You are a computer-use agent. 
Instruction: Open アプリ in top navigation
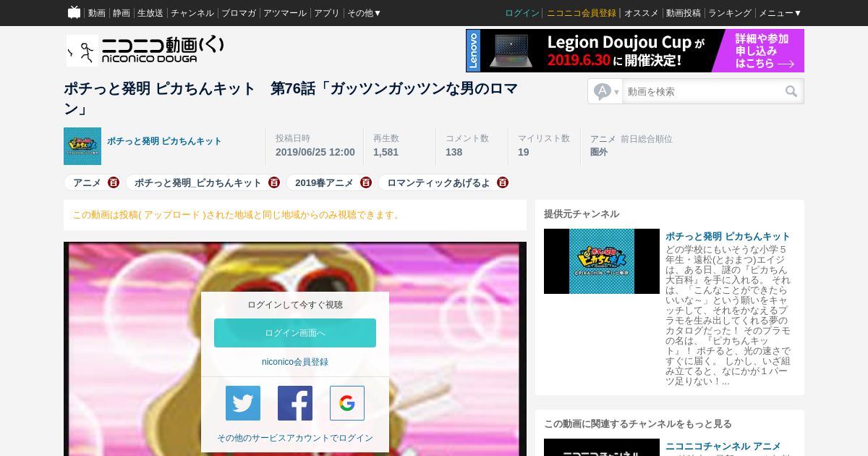[x=327, y=13]
